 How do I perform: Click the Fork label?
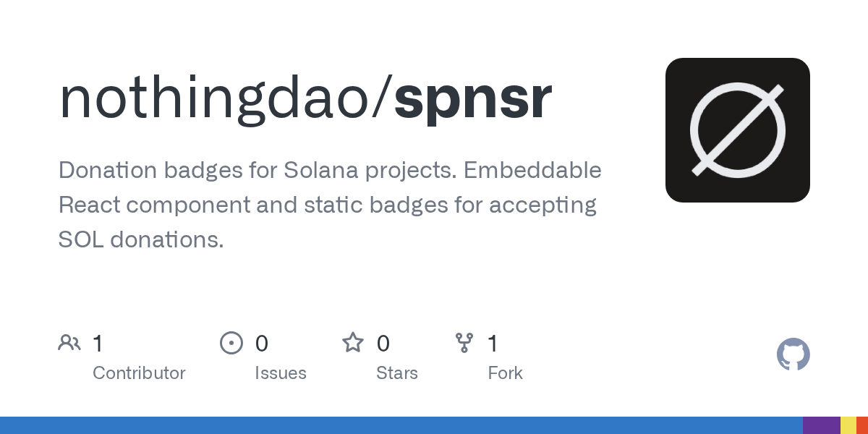(505, 373)
